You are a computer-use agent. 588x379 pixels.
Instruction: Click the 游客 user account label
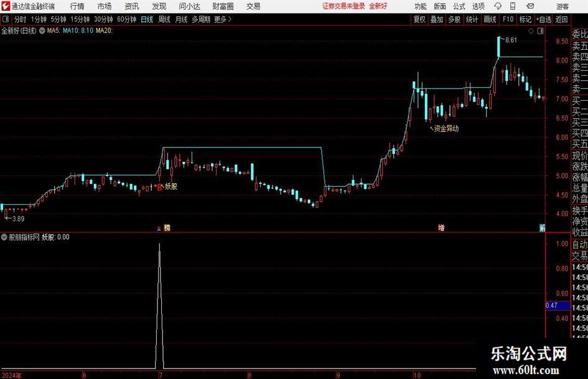[562, 6]
